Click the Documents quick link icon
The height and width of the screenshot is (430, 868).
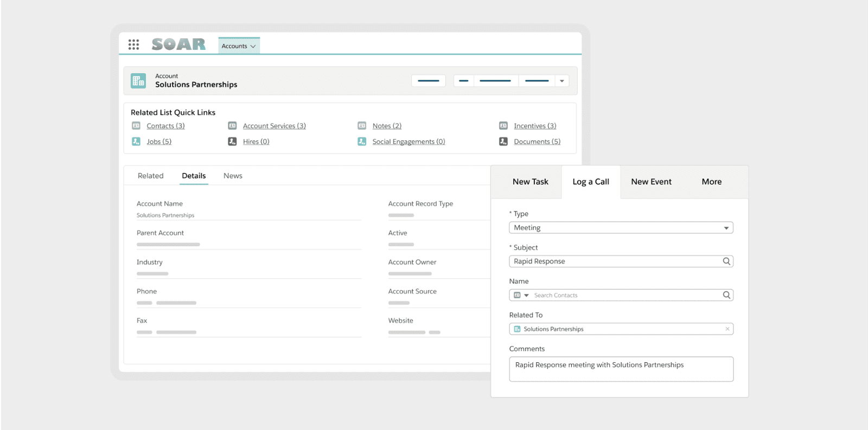[x=503, y=142]
